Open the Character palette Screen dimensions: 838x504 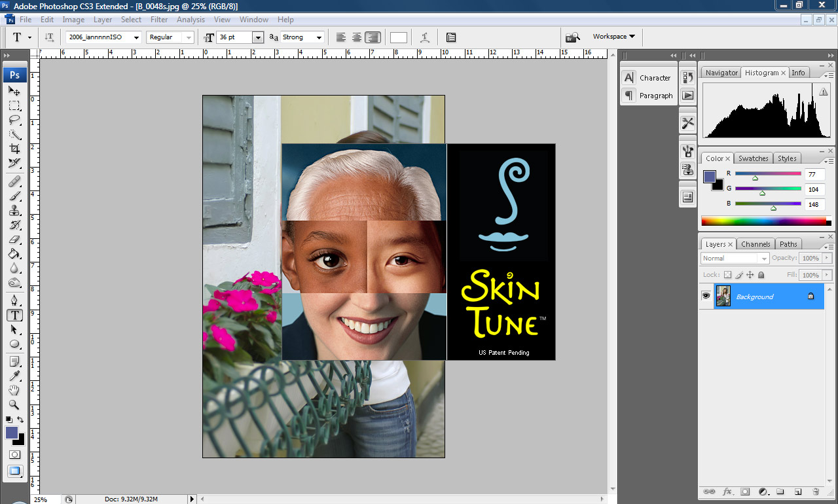click(x=647, y=77)
